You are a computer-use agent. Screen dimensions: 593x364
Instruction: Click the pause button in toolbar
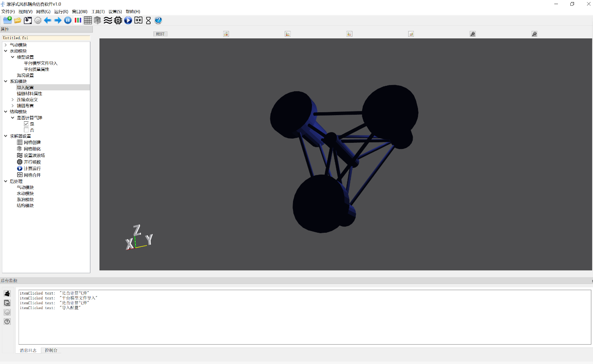coord(68,20)
